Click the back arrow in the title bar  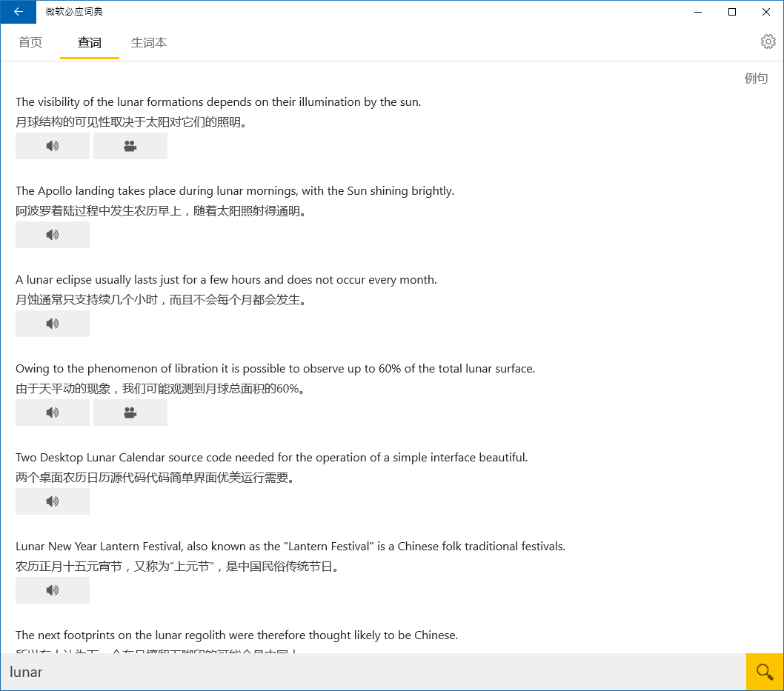[17, 12]
